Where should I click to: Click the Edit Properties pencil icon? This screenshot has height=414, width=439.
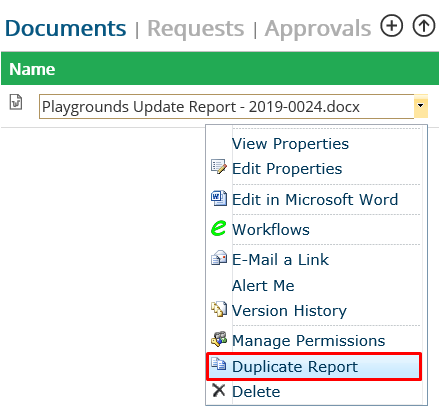click(x=219, y=166)
